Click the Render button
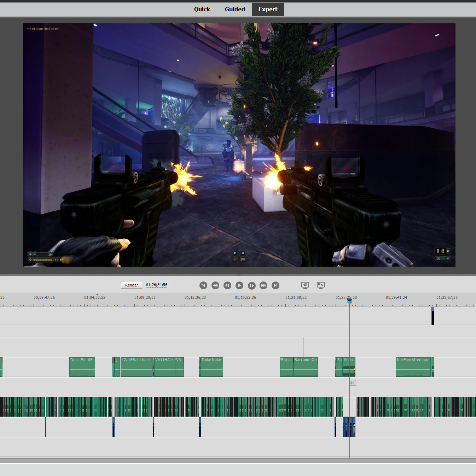The image size is (476, 476). click(x=132, y=285)
